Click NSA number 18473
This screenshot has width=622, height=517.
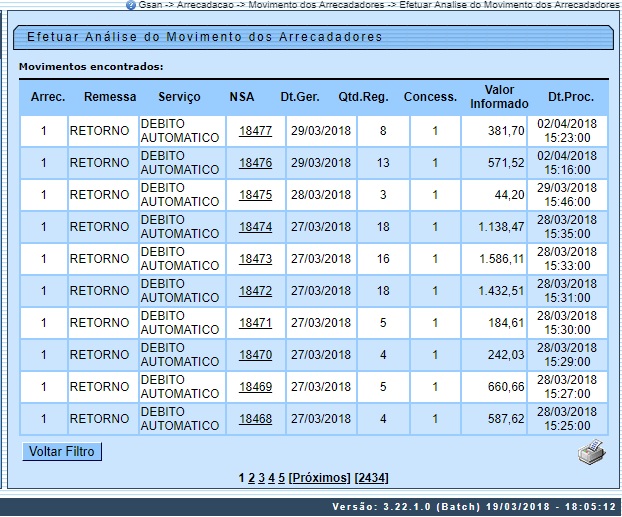click(255, 259)
